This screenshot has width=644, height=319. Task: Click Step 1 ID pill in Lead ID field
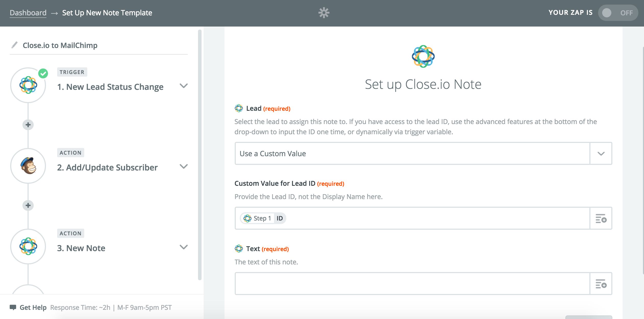click(x=263, y=218)
